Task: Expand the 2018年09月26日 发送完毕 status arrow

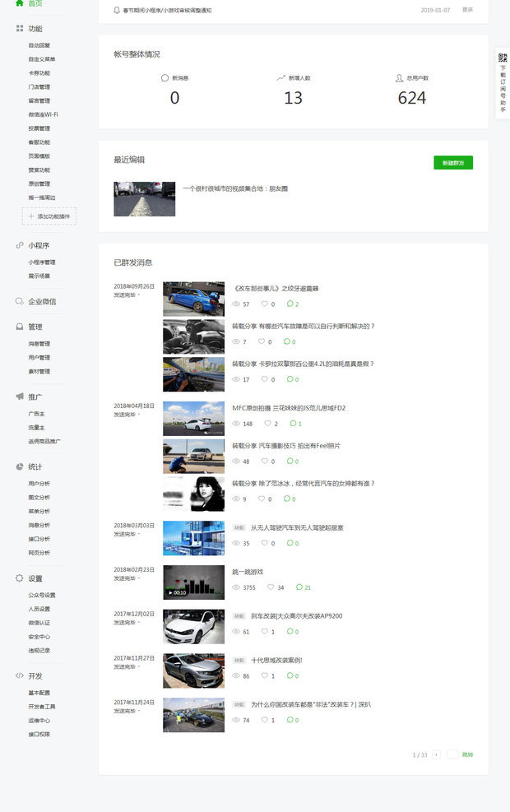Action: pyautogui.click(x=139, y=295)
